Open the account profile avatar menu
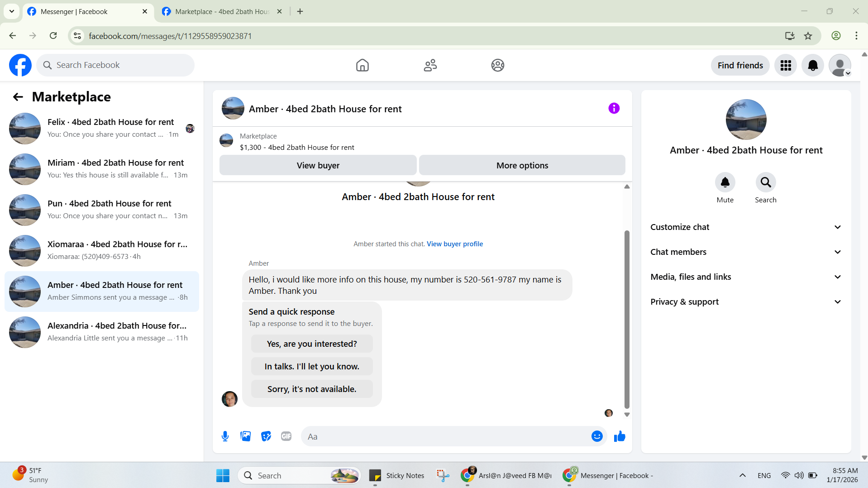Viewport: 868px width, 488px height. tap(840, 65)
